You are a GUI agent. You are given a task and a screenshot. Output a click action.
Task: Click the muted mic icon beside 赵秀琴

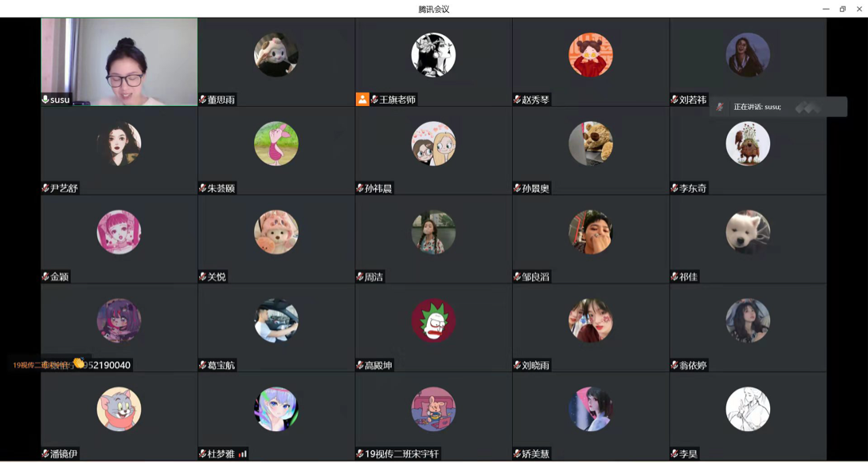(517, 100)
